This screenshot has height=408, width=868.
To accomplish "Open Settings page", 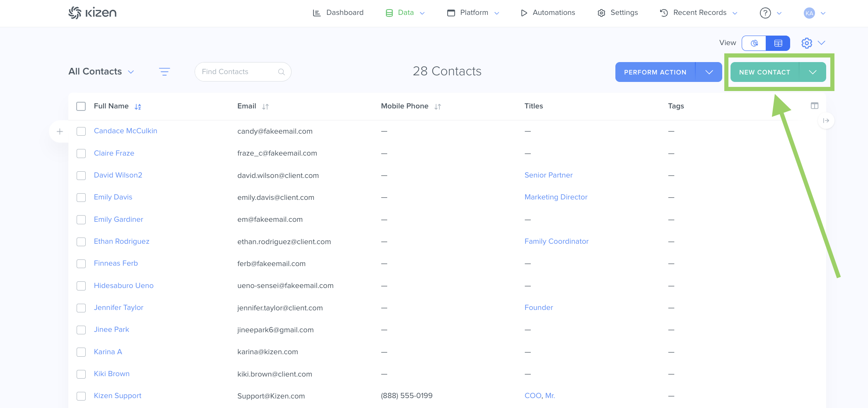I will click(x=624, y=13).
